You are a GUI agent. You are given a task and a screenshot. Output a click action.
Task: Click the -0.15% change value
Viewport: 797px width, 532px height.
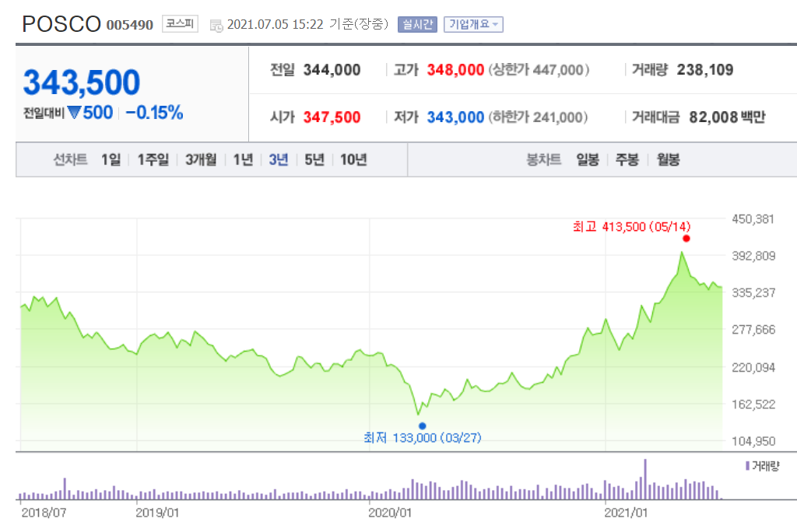(154, 112)
